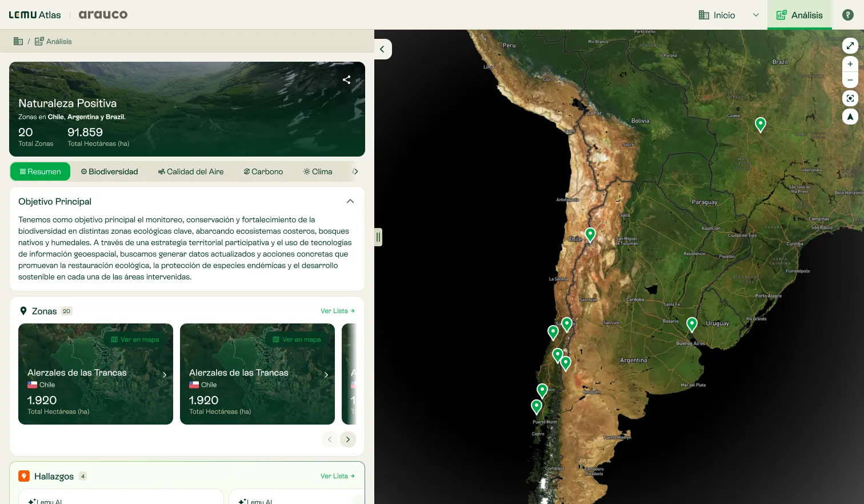Share the Naturaleza Positiva project
The width and height of the screenshot is (864, 504).
coord(346,80)
